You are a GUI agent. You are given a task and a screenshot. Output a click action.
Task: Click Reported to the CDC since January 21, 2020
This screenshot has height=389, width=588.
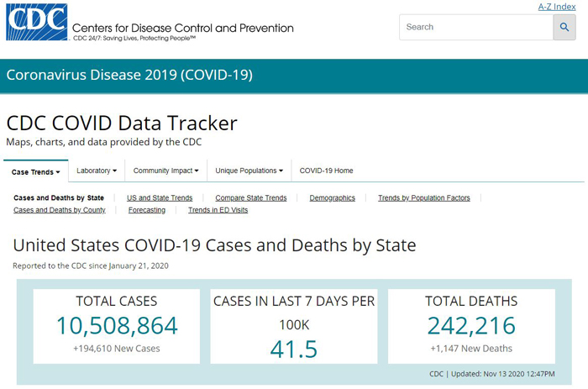click(x=91, y=265)
